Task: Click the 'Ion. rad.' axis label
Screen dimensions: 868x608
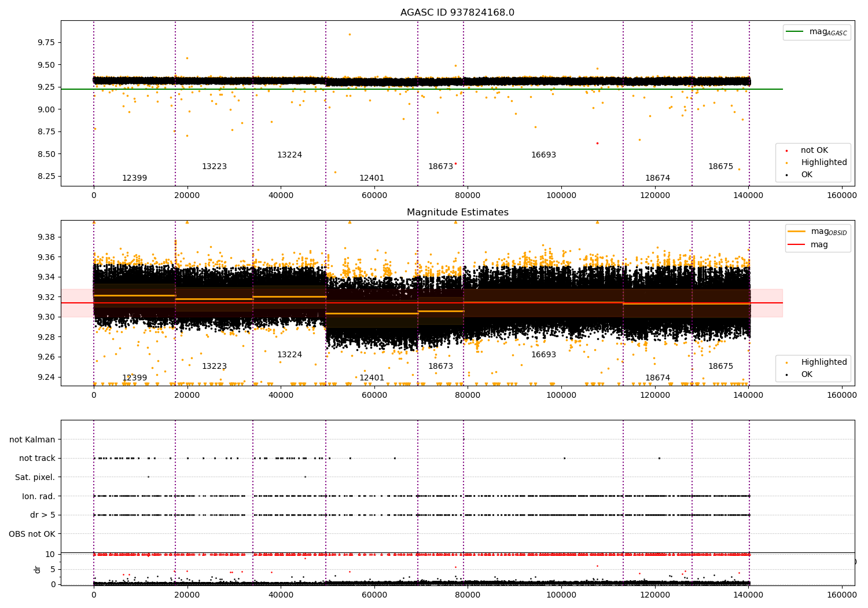Action: (39, 496)
